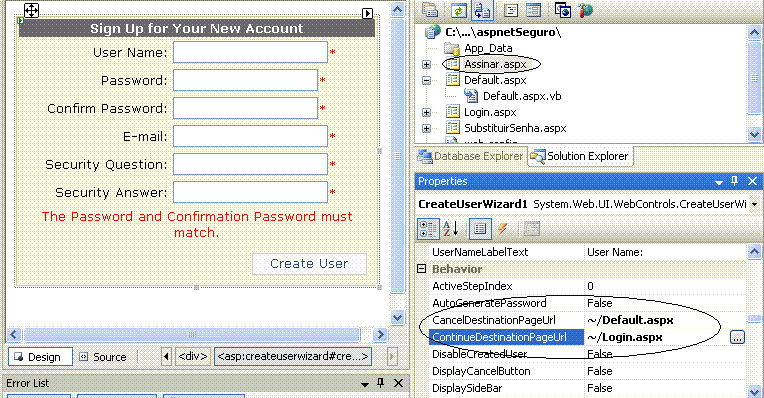The image size is (764, 398).
Task: Show the Properties list icon
Action: click(479, 228)
